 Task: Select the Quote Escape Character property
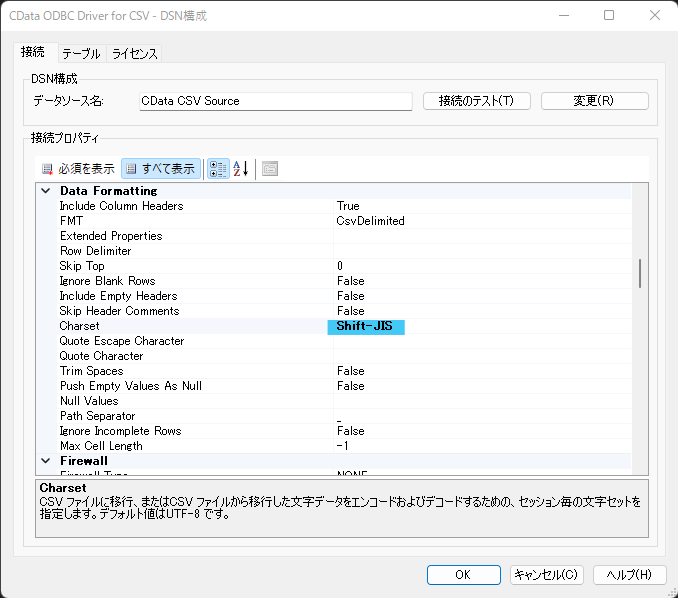coord(122,341)
